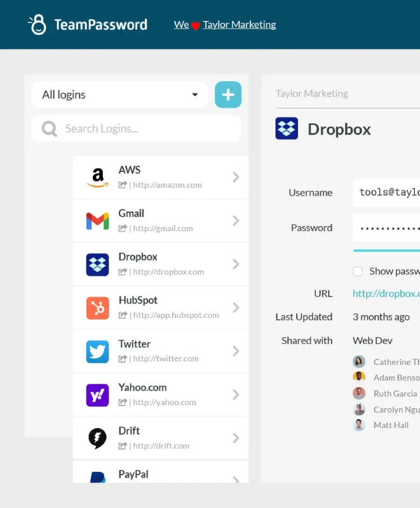Viewport: 420px width, 508px height.
Task: Click the Amazon AWS logo icon
Action: (x=98, y=177)
